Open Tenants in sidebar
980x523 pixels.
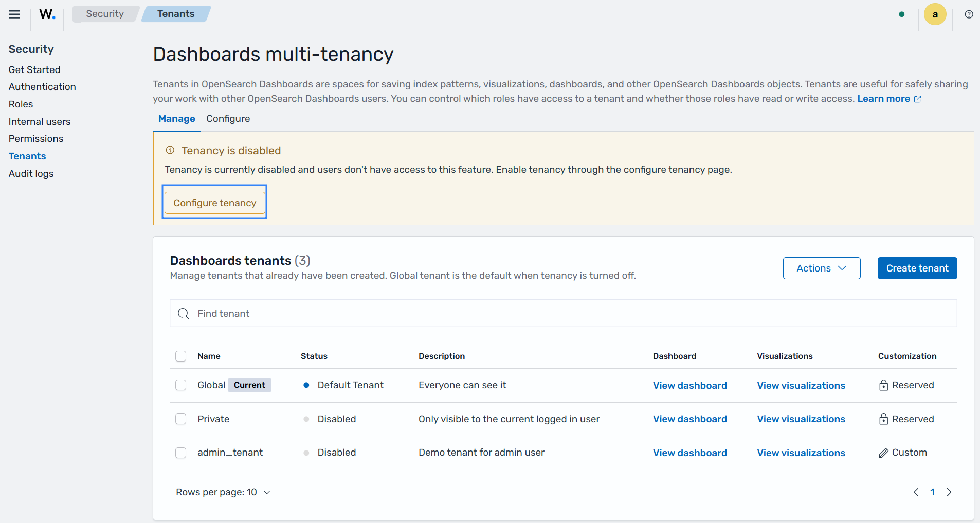[27, 156]
